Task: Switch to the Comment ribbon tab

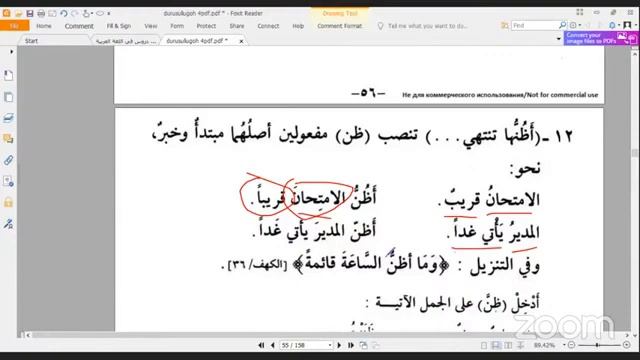Action: pos(79,26)
